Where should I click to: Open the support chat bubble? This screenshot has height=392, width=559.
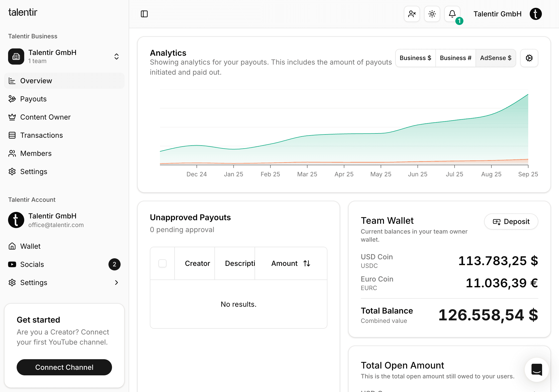(x=537, y=370)
